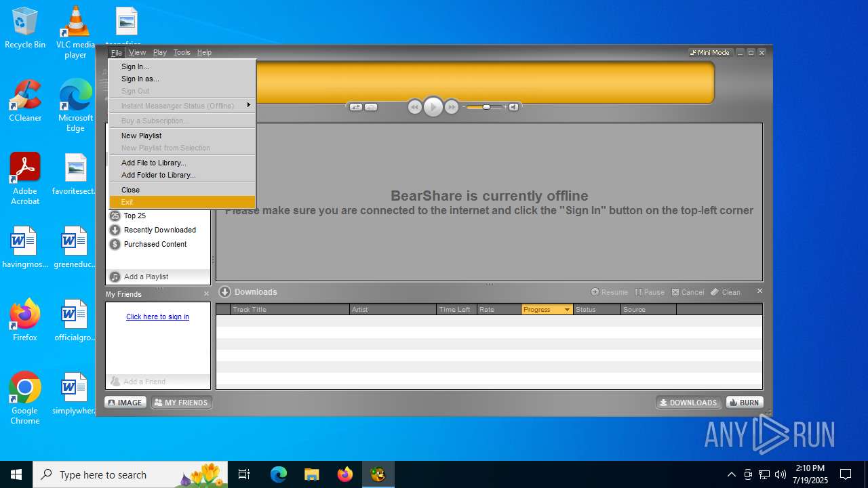Click the 'Click here to sign in' link

point(157,317)
